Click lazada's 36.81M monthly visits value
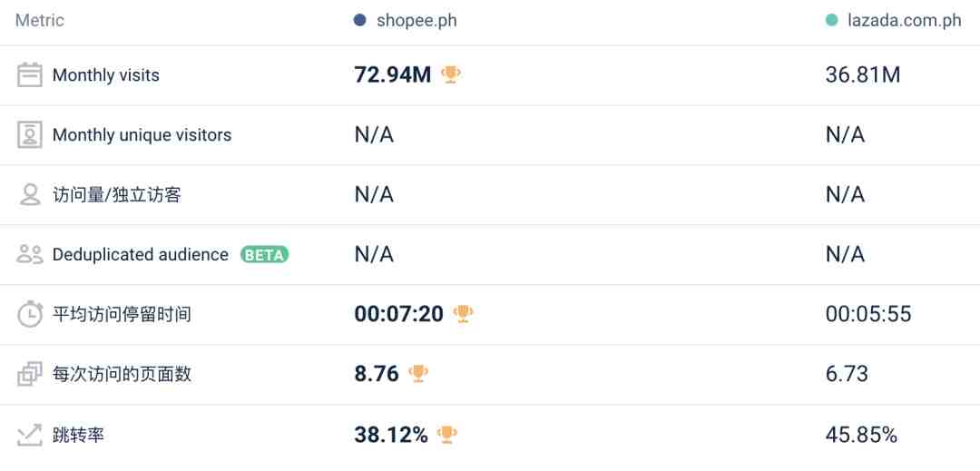Image resolution: width=980 pixels, height=471 pixels. 863,75
